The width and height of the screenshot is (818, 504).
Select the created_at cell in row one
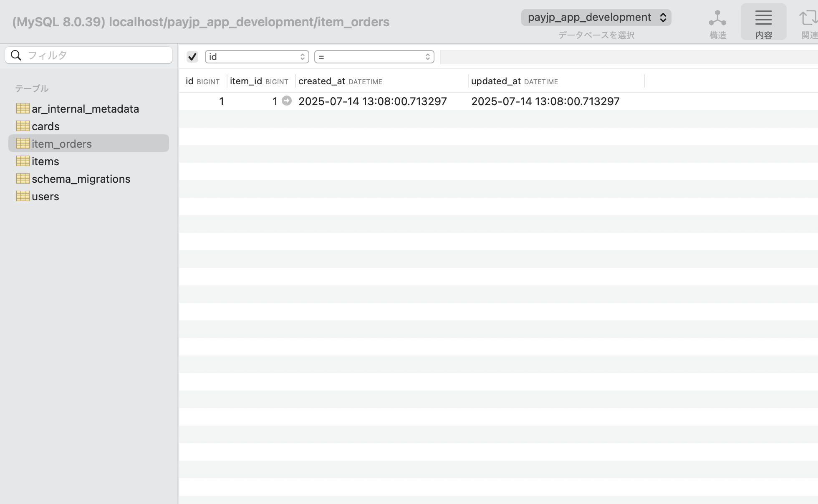coord(372,101)
